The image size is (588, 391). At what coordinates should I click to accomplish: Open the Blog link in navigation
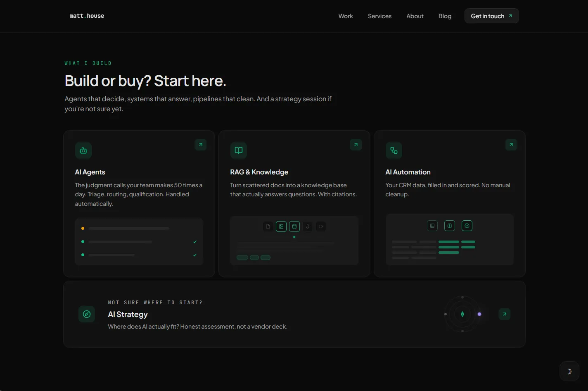(445, 16)
